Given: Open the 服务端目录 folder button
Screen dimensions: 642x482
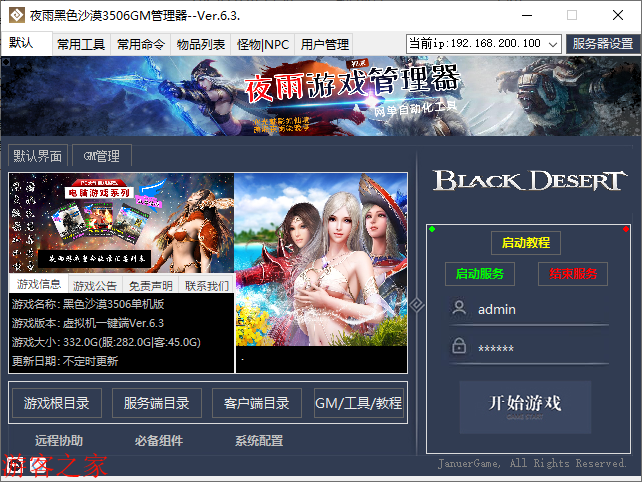Looking at the screenshot, I should (156, 403).
